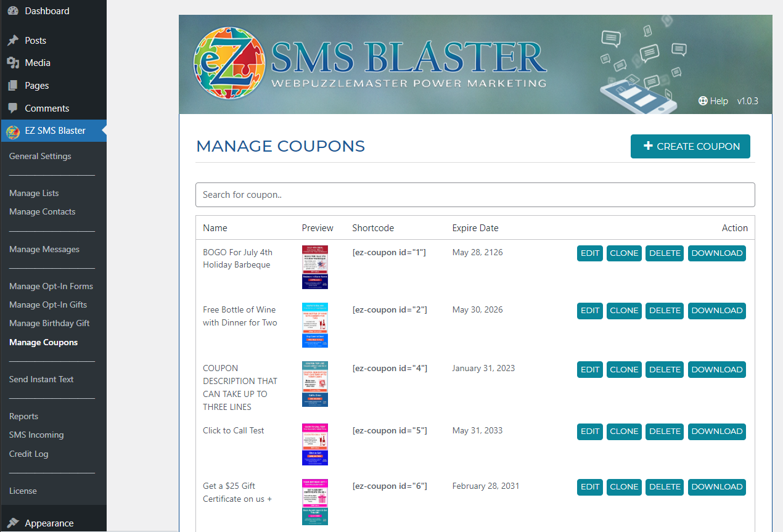The height and width of the screenshot is (532, 783).
Task: Edit the coupon with id 4
Action: pyautogui.click(x=590, y=370)
